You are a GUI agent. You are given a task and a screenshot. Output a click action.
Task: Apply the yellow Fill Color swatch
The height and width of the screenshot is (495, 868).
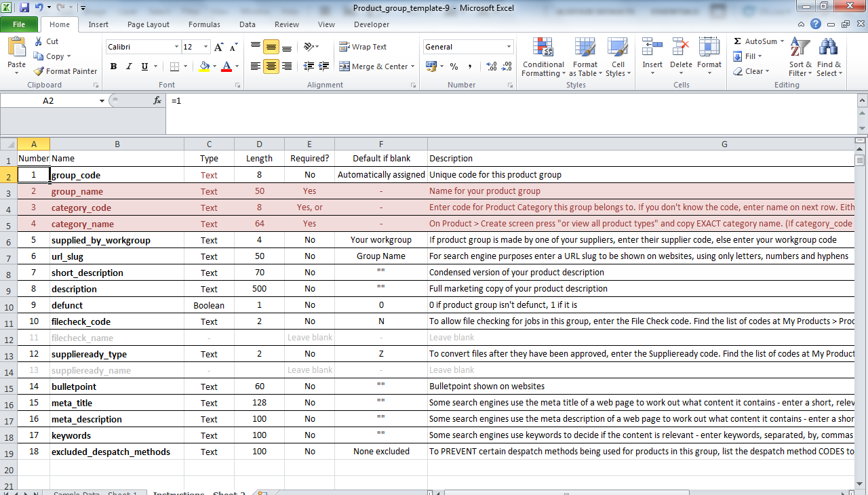204,66
